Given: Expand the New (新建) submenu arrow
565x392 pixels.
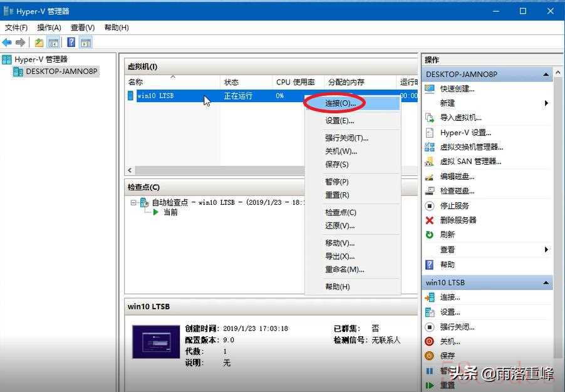Looking at the screenshot, I should click(546, 103).
